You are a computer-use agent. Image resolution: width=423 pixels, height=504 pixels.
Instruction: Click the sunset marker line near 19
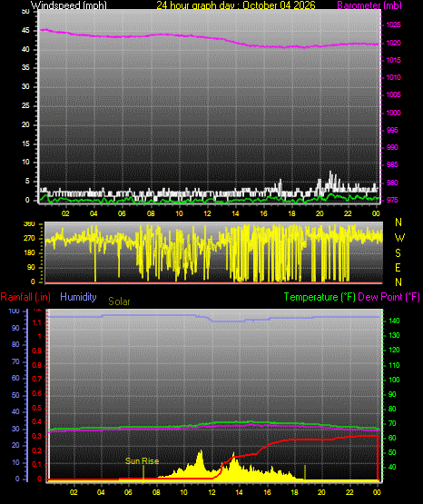pyautogui.click(x=305, y=472)
